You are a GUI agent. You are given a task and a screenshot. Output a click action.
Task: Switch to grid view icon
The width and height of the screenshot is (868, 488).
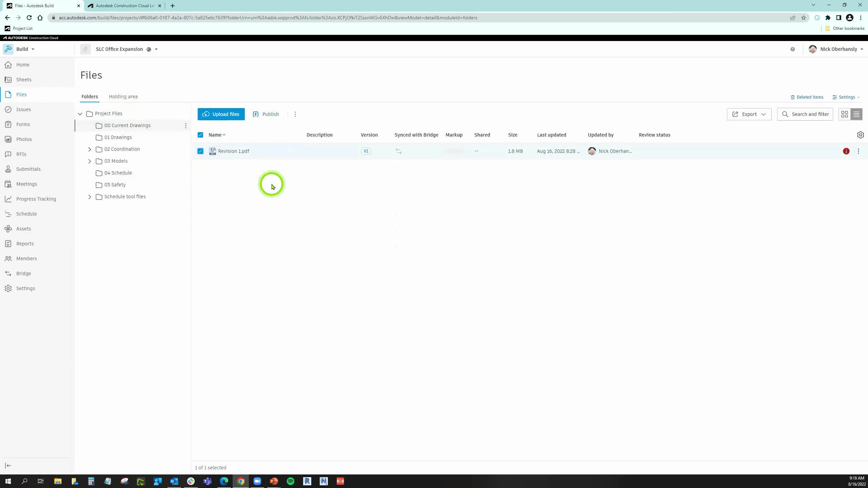844,114
